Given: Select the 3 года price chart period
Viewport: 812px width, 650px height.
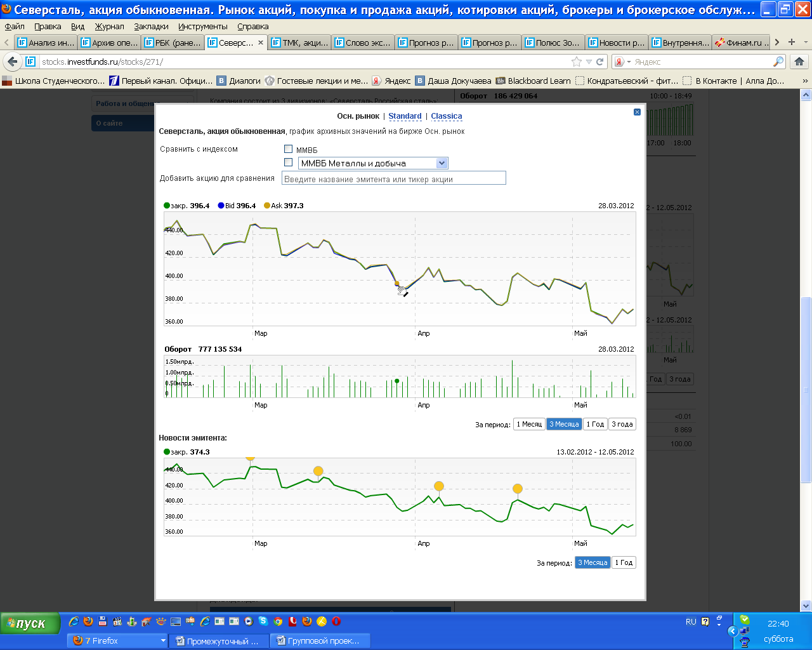Looking at the screenshot, I should [x=622, y=424].
